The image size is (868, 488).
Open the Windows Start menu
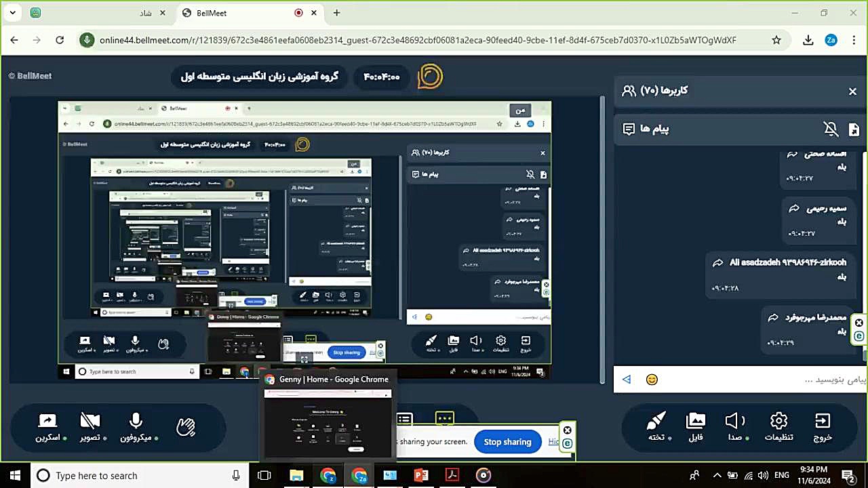point(15,476)
